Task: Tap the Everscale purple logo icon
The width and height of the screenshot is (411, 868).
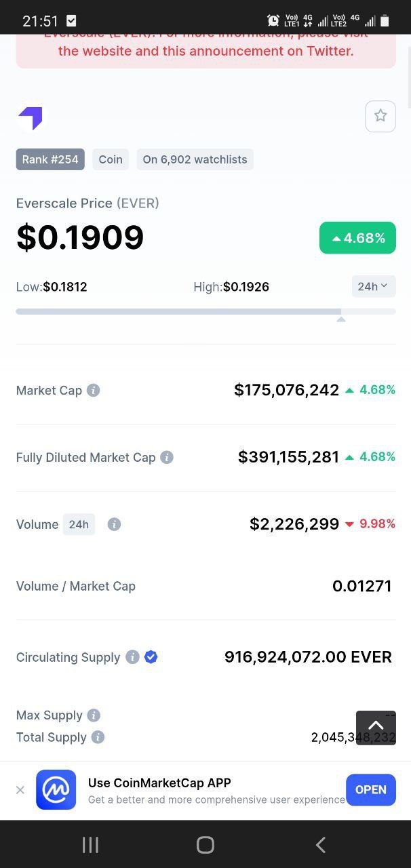Action: coord(31,118)
